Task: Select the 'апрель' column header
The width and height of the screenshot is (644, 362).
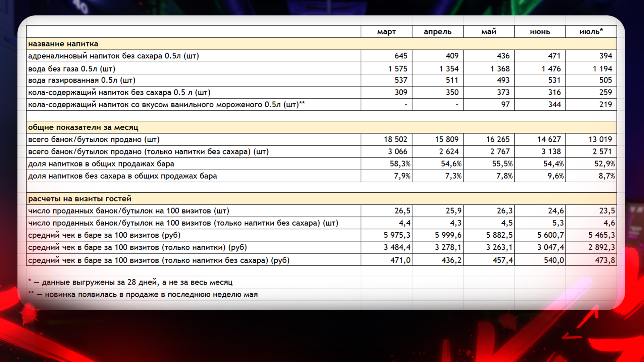Action: point(438,32)
